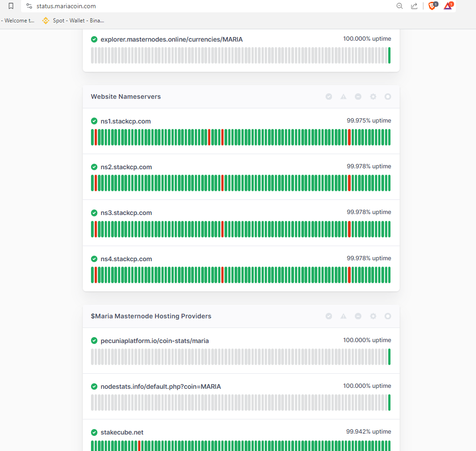The image size is (476, 451).
Task: Open site information icon beside URL
Action: [29, 6]
